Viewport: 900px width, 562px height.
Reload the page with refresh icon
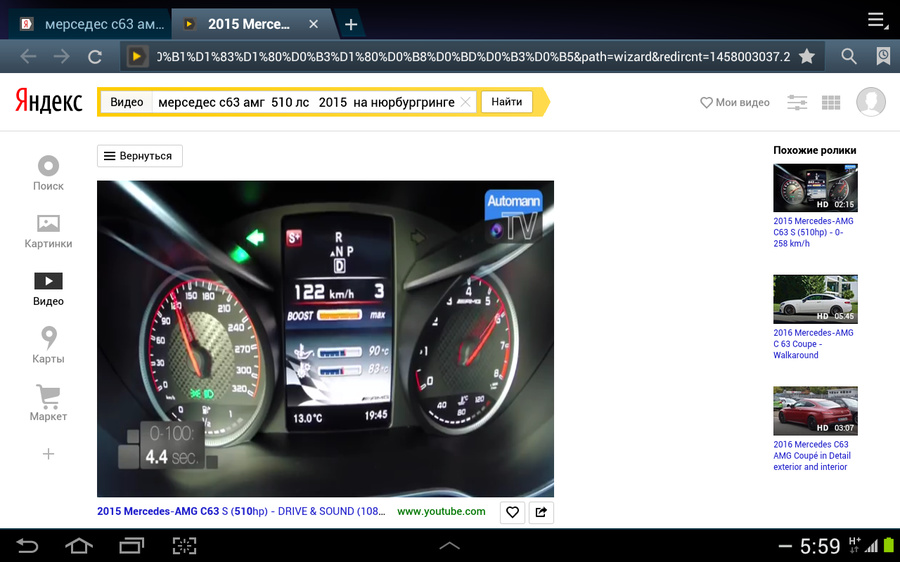coord(95,56)
